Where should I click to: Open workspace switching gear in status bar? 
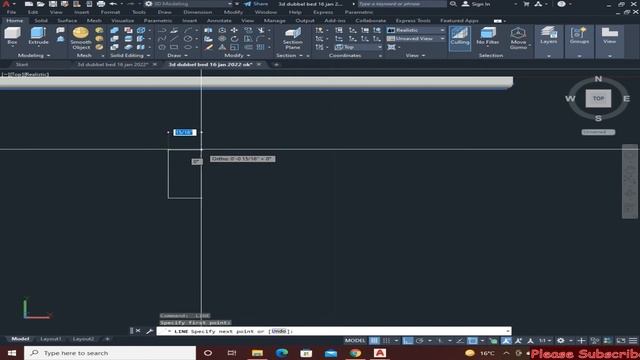tap(560, 340)
